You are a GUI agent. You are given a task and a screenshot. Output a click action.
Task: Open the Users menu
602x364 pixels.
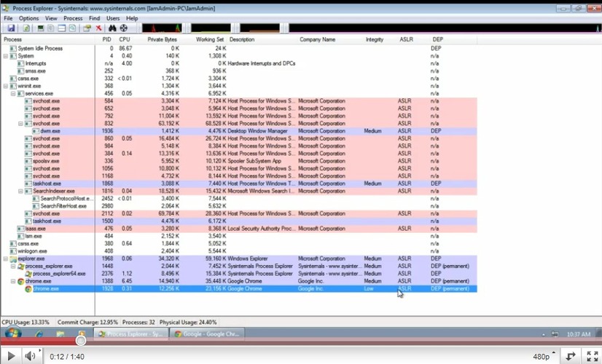[x=113, y=18]
